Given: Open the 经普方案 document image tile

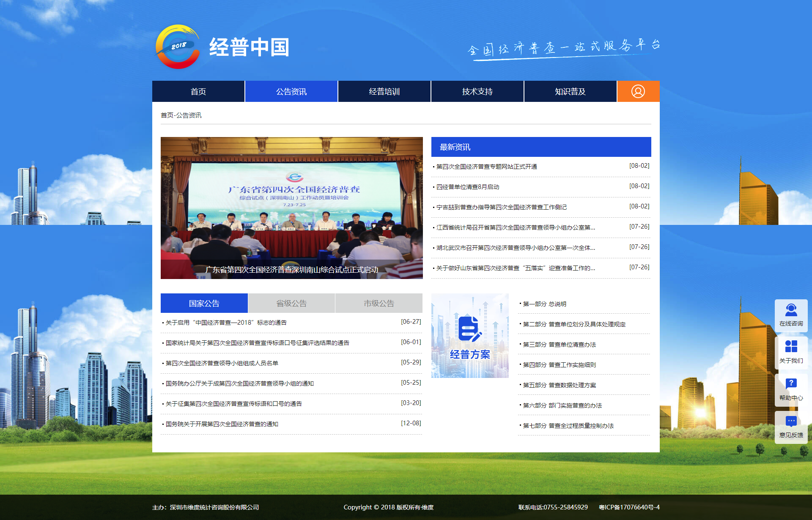Looking at the screenshot, I should click(x=470, y=335).
